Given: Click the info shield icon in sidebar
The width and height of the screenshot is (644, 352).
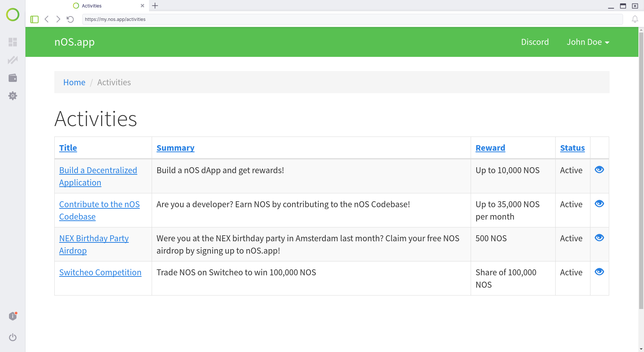Looking at the screenshot, I should 13,316.
